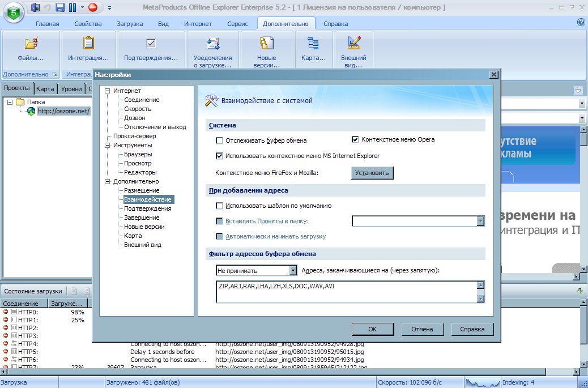Select Прокси-сервер in the settings tree

pos(135,136)
